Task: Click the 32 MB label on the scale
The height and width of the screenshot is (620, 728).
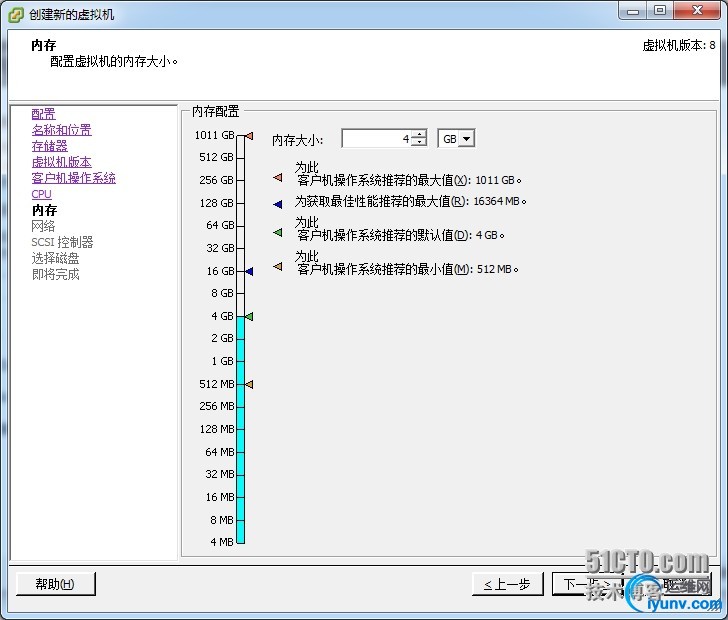Action: tap(220, 474)
